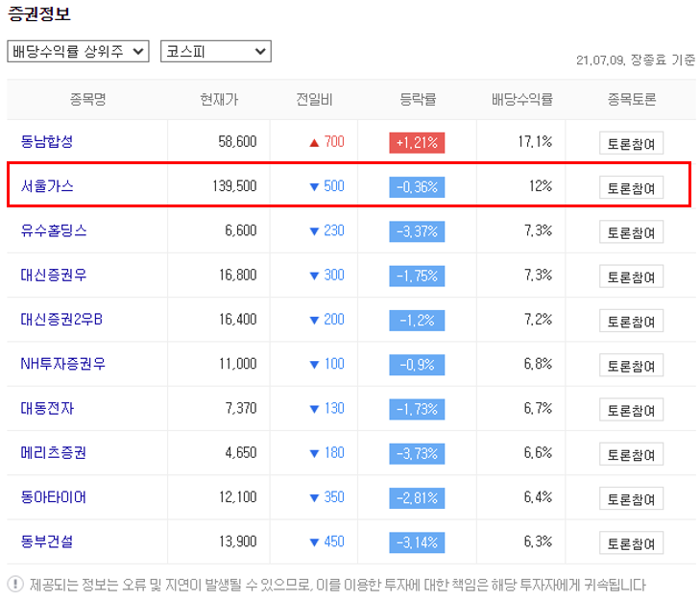The width and height of the screenshot is (700, 601).
Task: Click 토론참여 button for 유수홀딩스
Action: 631,231
